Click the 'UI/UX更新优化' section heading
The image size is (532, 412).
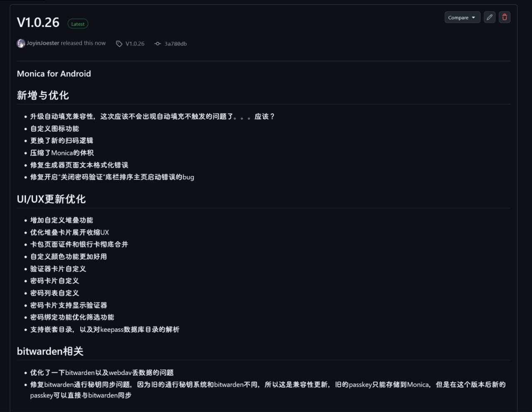(x=51, y=199)
